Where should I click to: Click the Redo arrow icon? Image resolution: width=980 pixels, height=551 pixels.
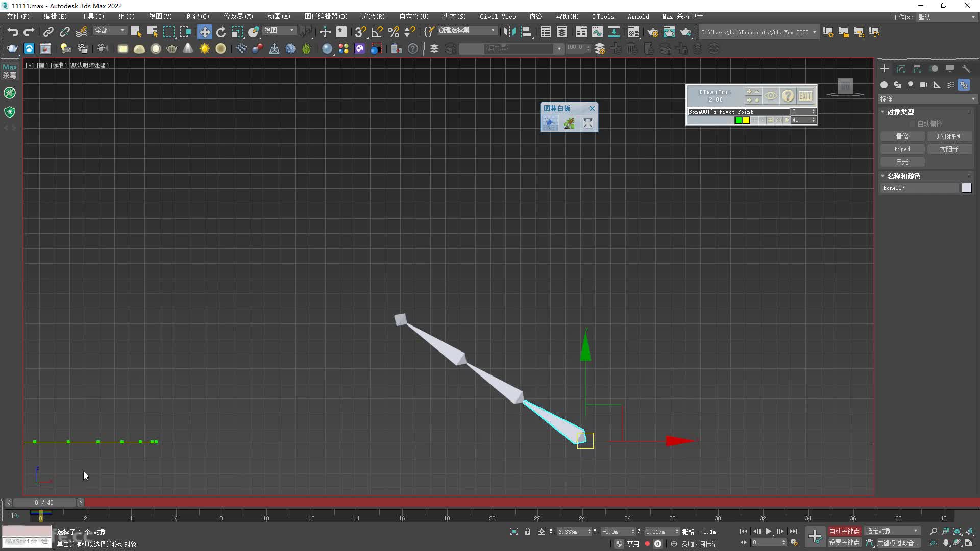[x=29, y=32]
